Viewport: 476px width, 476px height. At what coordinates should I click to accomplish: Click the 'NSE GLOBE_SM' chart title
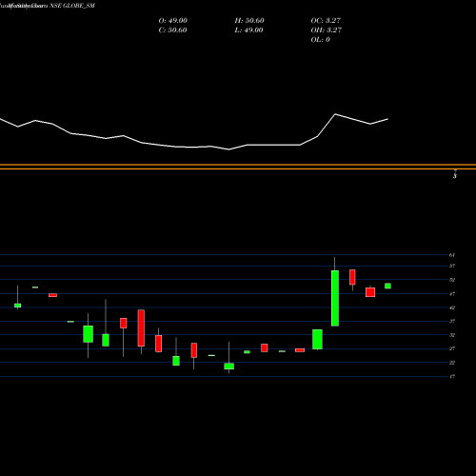click(72, 6)
